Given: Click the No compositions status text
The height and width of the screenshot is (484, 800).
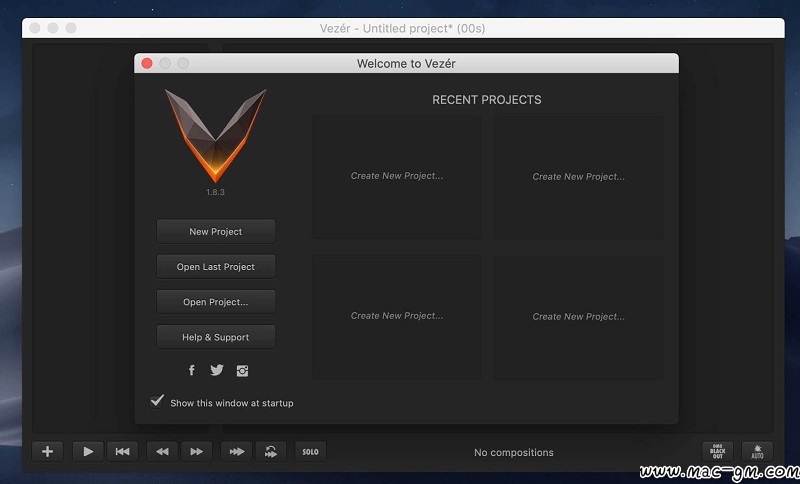Looking at the screenshot, I should pos(513,452).
